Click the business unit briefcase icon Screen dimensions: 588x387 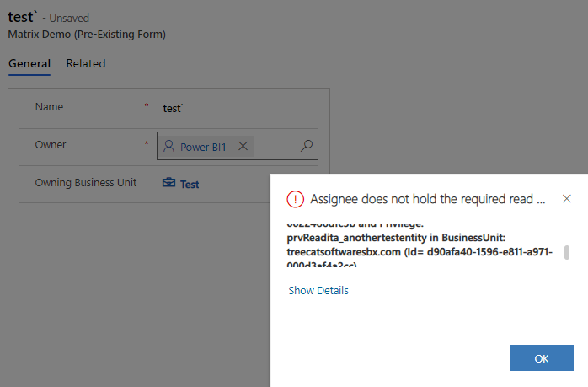pos(168,182)
